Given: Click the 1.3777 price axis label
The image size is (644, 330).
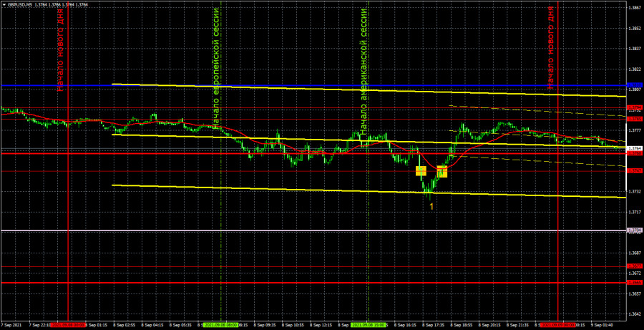Looking at the screenshot, I should coord(634,130).
